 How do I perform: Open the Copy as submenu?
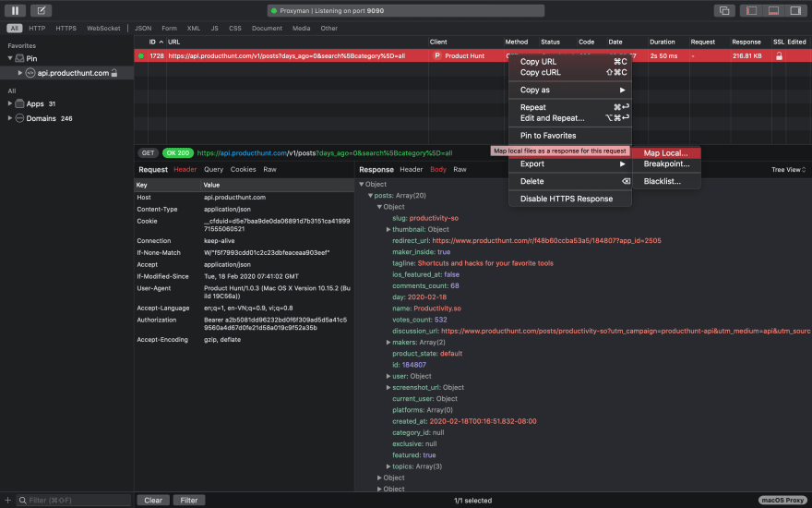coord(570,90)
